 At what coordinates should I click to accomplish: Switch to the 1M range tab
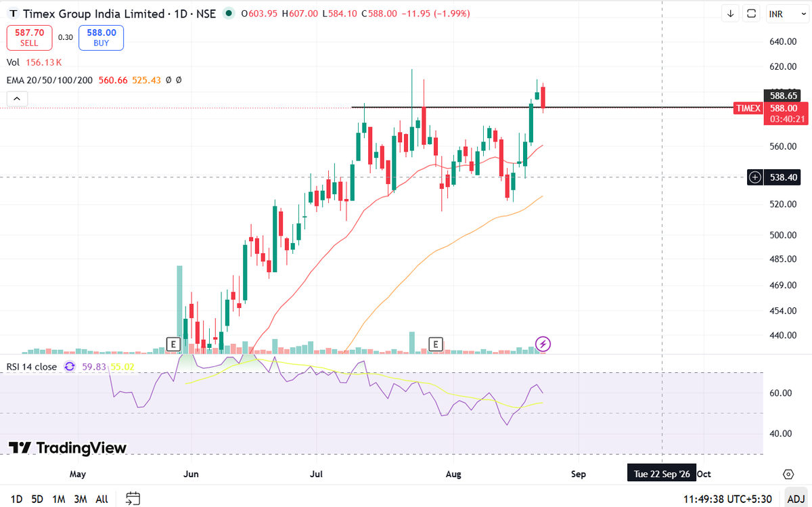coord(59,499)
